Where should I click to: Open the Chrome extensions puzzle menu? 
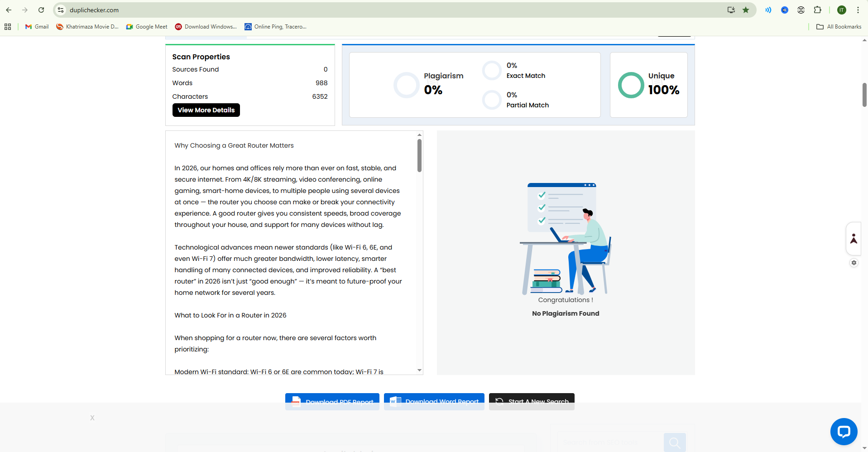818,10
